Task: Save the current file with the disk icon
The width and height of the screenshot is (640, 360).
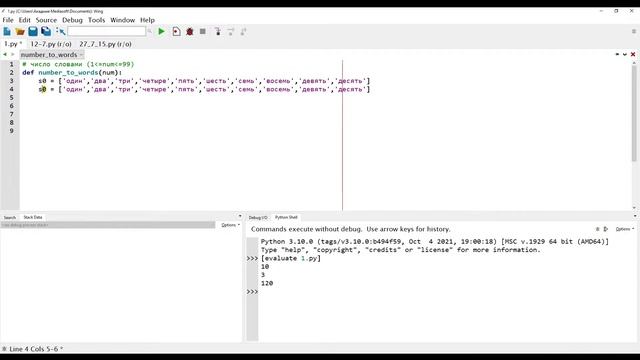Action: click(33, 31)
